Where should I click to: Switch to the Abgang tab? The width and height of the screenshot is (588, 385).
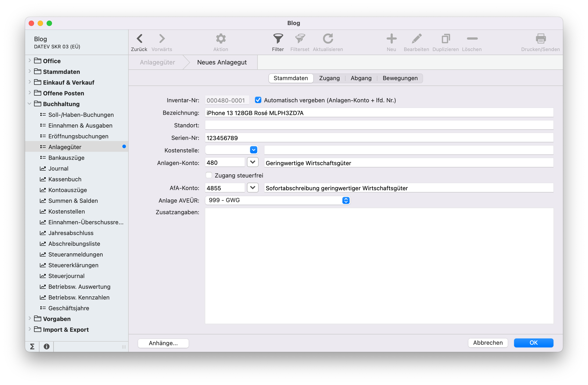[x=361, y=78]
